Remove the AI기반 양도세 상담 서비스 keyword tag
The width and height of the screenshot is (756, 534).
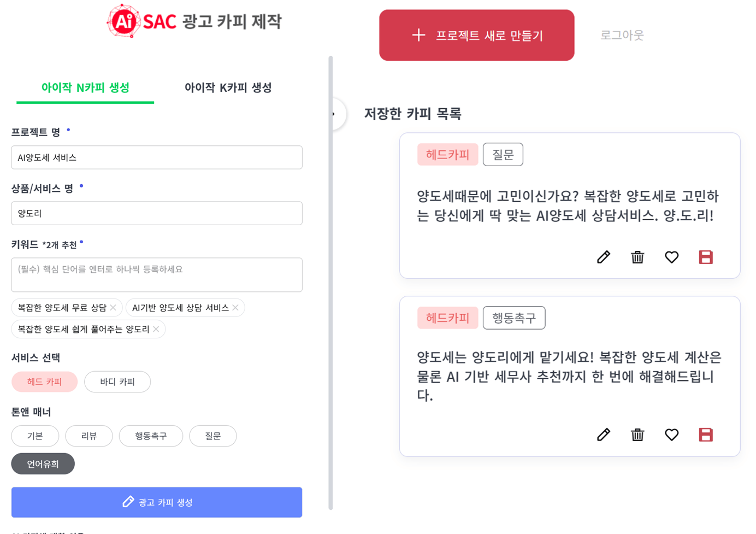235,308
